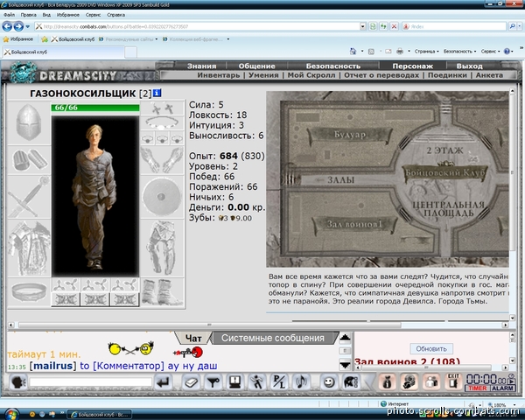525x420 pixels.
Task: Click the chat scroll up arrow
Action: 345,338
